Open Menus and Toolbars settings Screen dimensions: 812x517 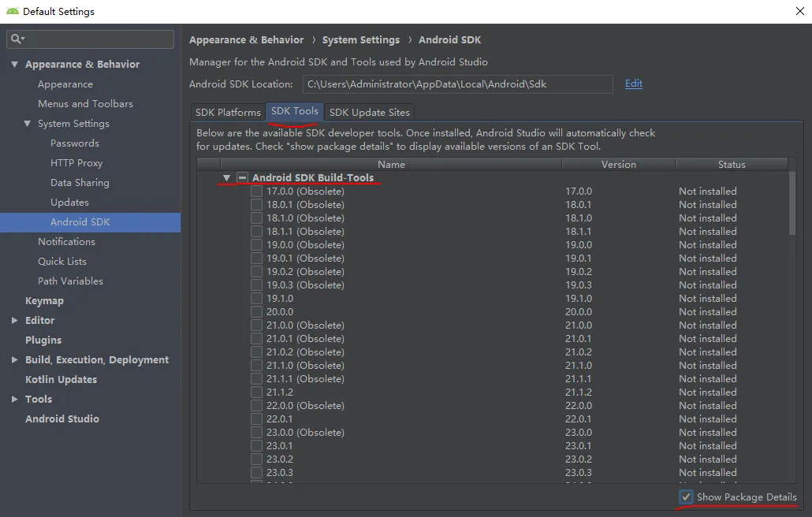85,103
